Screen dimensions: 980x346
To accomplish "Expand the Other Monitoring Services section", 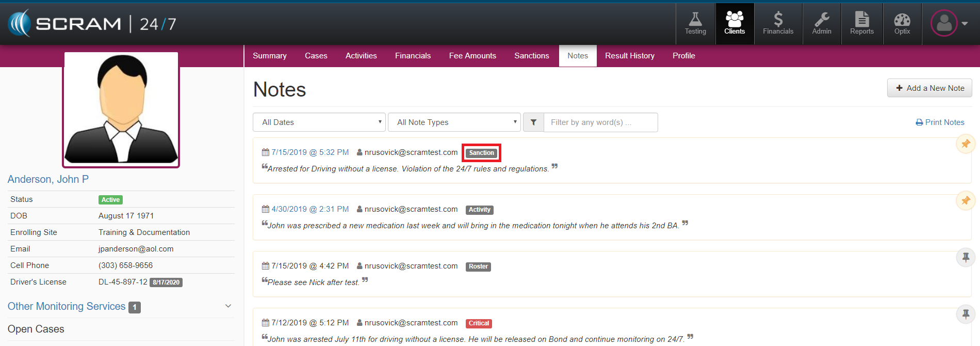I will (x=228, y=306).
